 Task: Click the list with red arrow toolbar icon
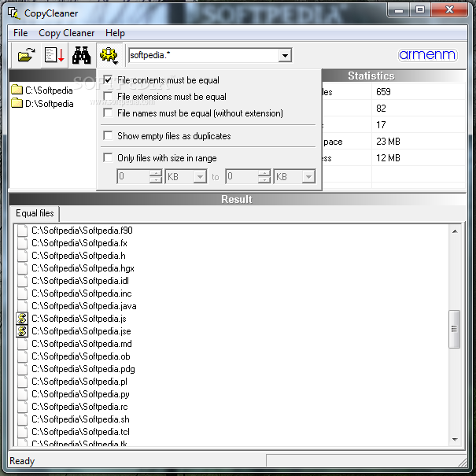(54, 55)
